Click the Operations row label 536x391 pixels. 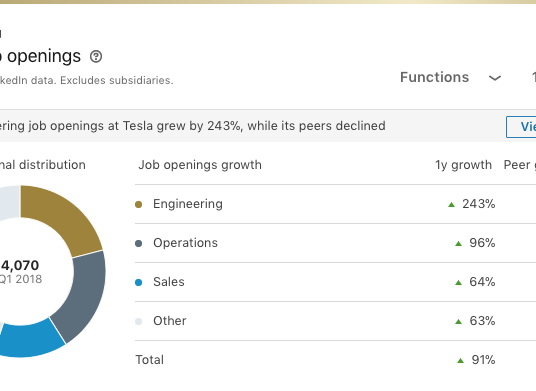[x=185, y=243]
